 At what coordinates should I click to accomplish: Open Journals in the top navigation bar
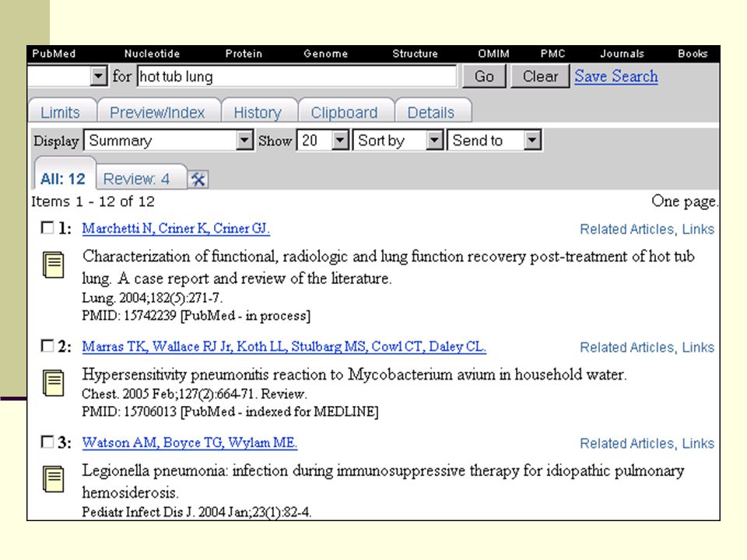pos(622,54)
